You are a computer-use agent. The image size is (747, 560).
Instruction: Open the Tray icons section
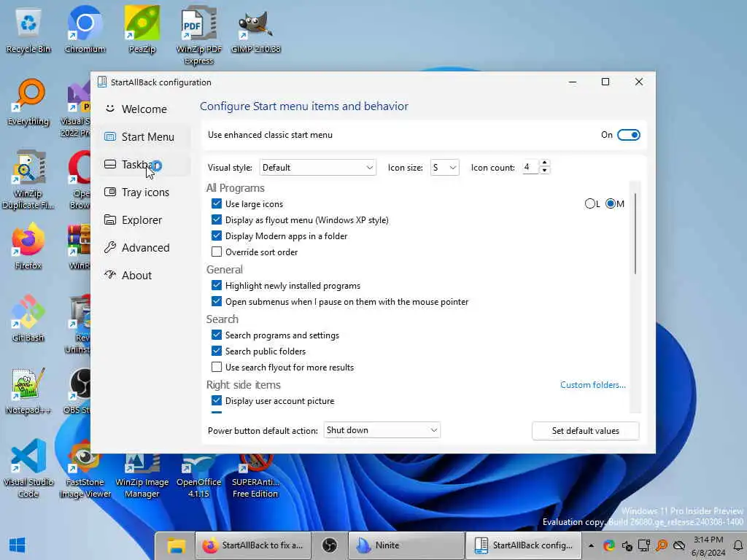(x=144, y=192)
